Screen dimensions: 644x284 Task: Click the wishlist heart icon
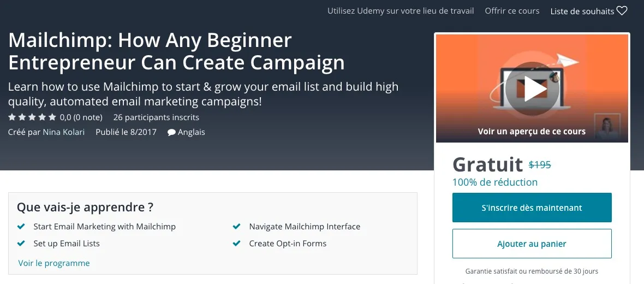[x=622, y=11]
